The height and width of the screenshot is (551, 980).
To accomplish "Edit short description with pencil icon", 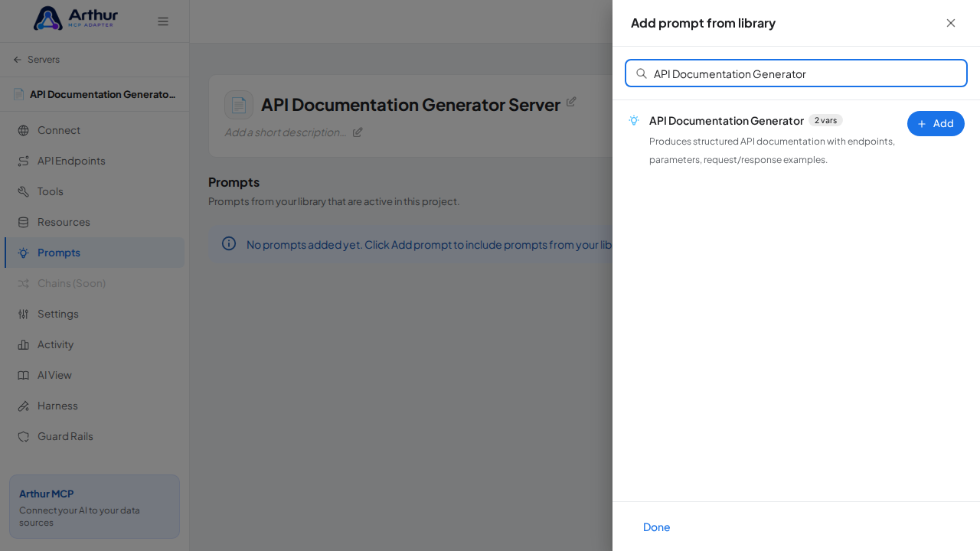I will point(358,132).
